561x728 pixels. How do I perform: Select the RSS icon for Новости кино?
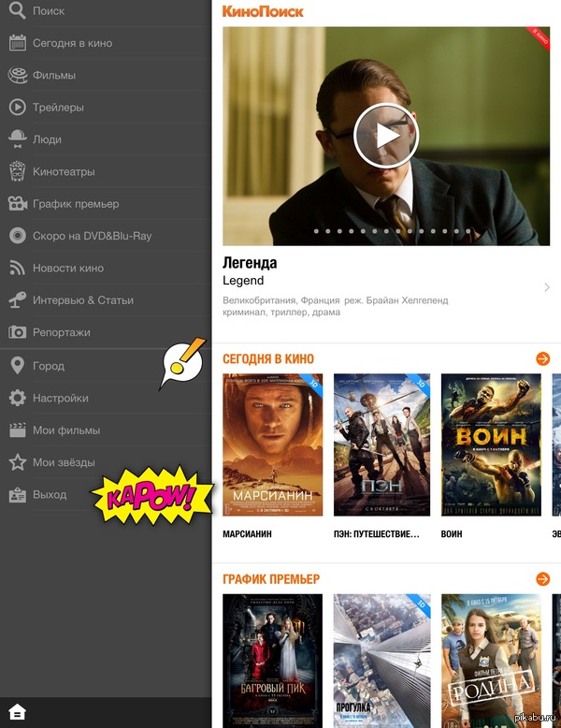pos(17,269)
